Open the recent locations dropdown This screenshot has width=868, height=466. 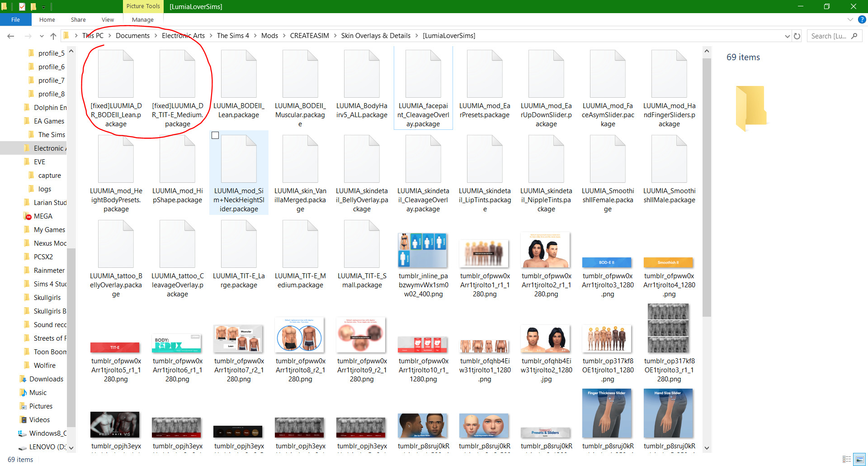pos(42,36)
